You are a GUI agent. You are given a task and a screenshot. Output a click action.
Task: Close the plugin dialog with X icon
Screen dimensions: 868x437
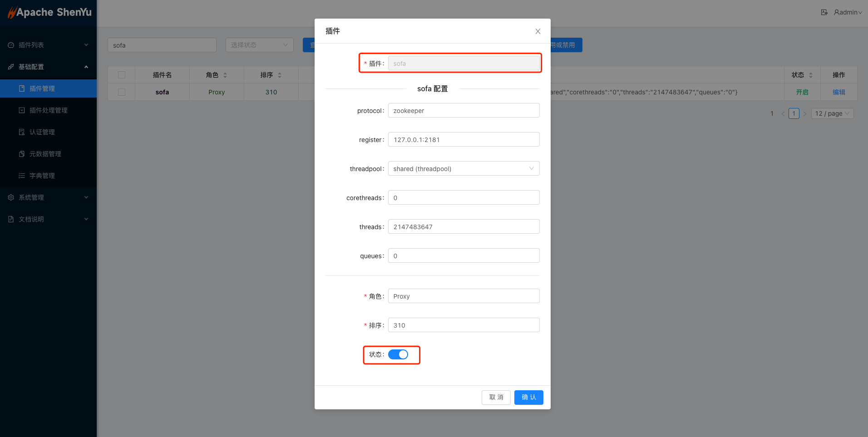pyautogui.click(x=538, y=31)
